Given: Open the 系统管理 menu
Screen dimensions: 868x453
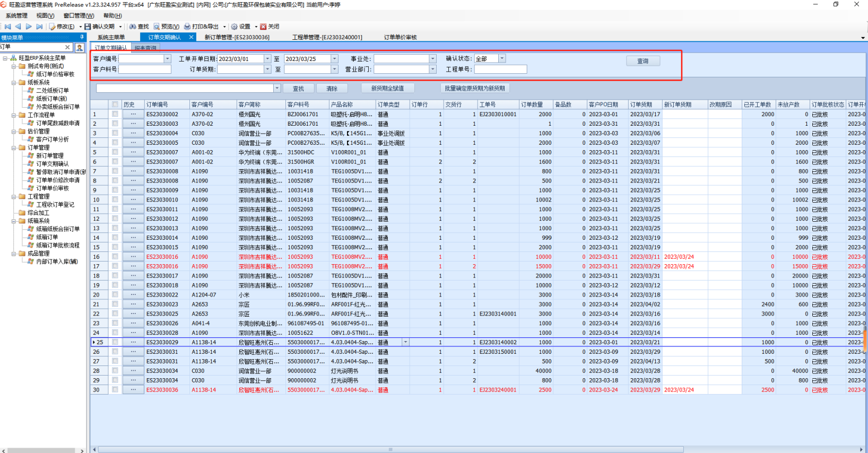Looking at the screenshot, I should tap(16, 16).
